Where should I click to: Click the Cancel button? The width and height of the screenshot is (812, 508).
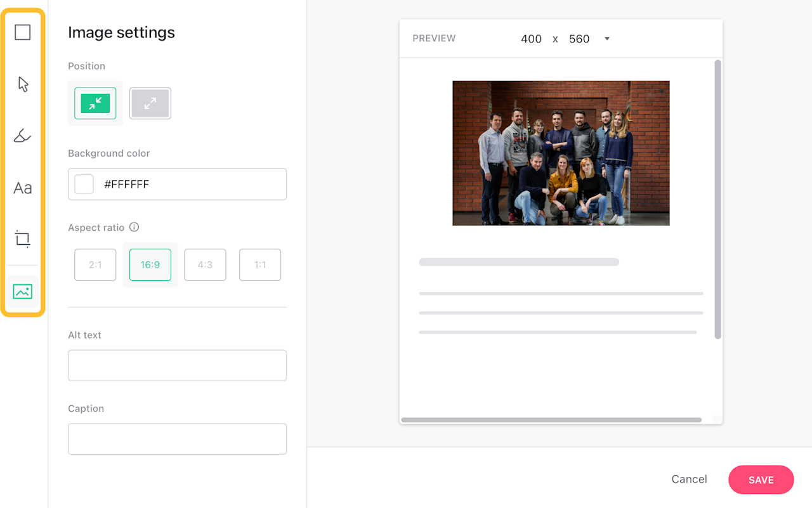(x=689, y=479)
